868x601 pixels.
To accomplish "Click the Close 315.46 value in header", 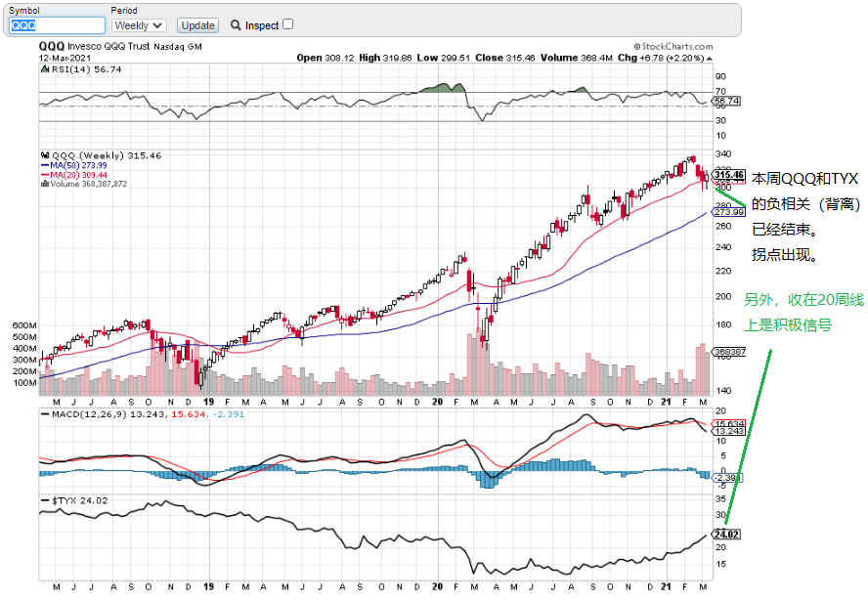I will [504, 58].
